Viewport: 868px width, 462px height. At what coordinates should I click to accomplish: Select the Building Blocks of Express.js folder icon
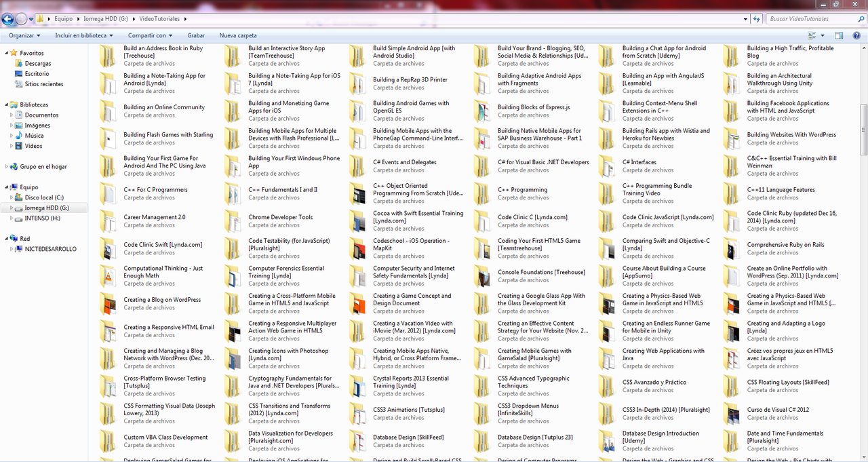[482, 111]
